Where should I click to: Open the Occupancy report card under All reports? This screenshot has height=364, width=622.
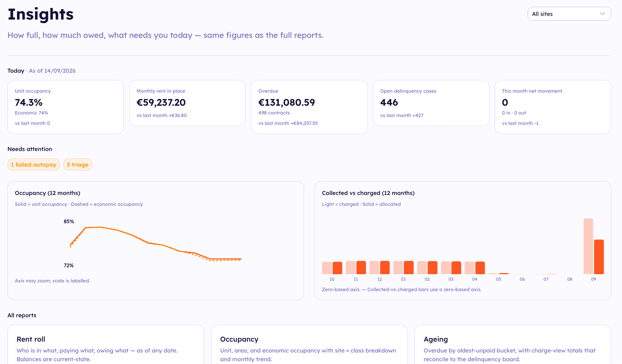[x=309, y=345]
